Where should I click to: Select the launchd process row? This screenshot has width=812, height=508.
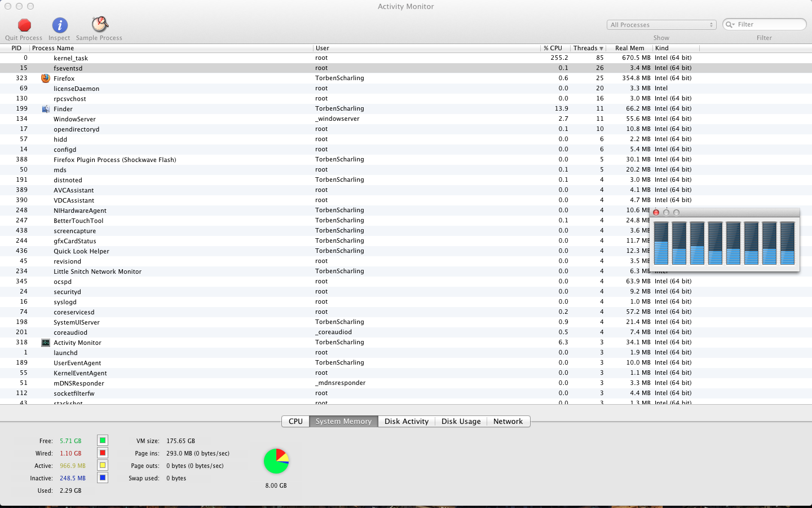coord(406,352)
